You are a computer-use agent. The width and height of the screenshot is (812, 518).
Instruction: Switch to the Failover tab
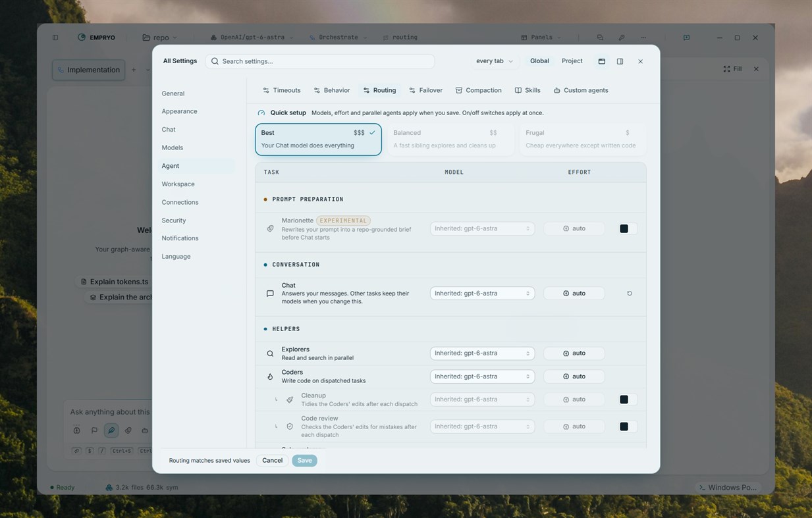point(425,90)
